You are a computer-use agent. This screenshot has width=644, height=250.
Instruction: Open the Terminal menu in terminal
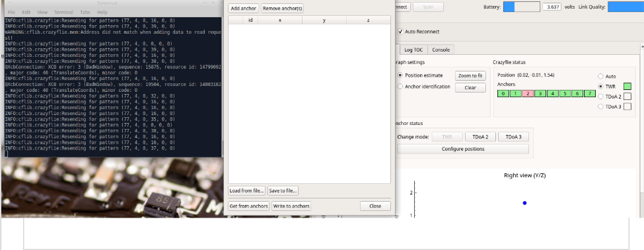(63, 13)
